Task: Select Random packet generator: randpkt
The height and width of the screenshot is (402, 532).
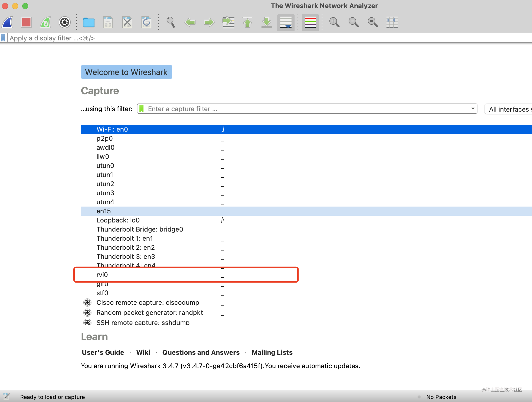Action: 306,313
